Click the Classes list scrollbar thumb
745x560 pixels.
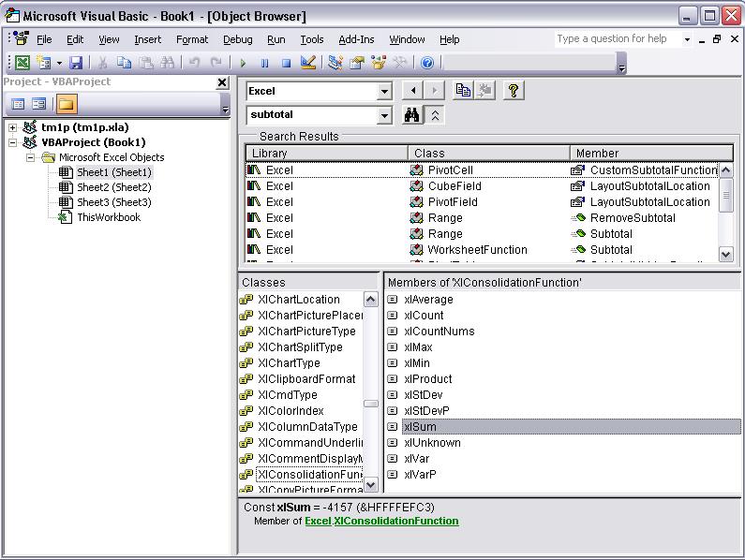[x=370, y=404]
